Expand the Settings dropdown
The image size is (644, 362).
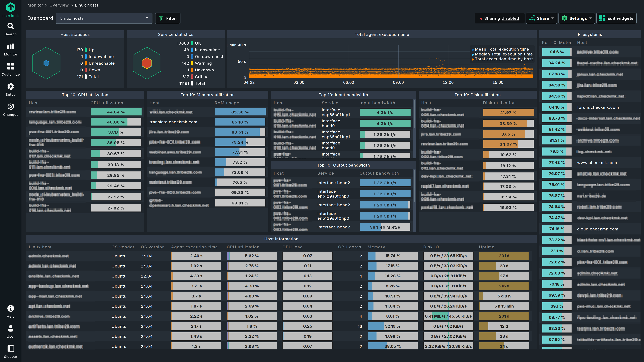click(x=577, y=18)
